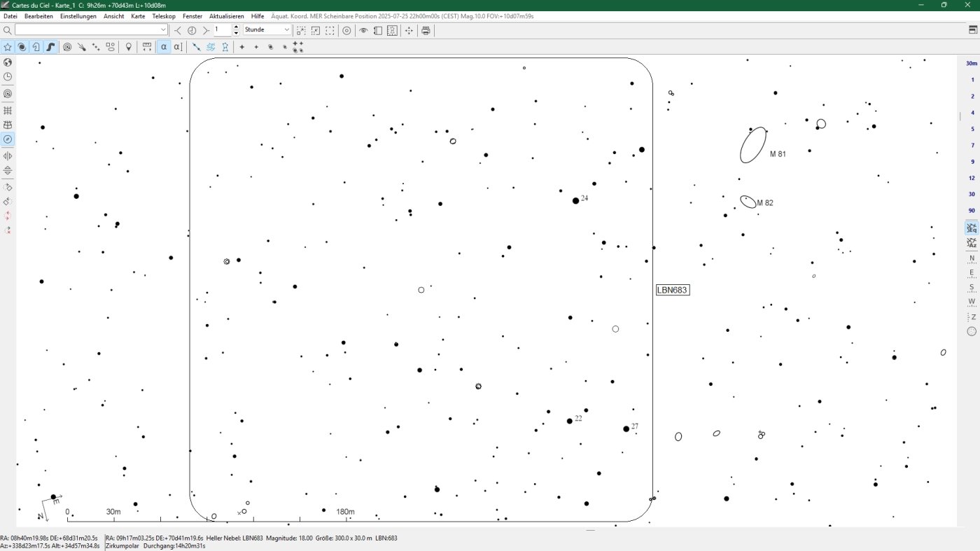
Task: Open the Aktualisieren menu
Action: (x=227, y=15)
